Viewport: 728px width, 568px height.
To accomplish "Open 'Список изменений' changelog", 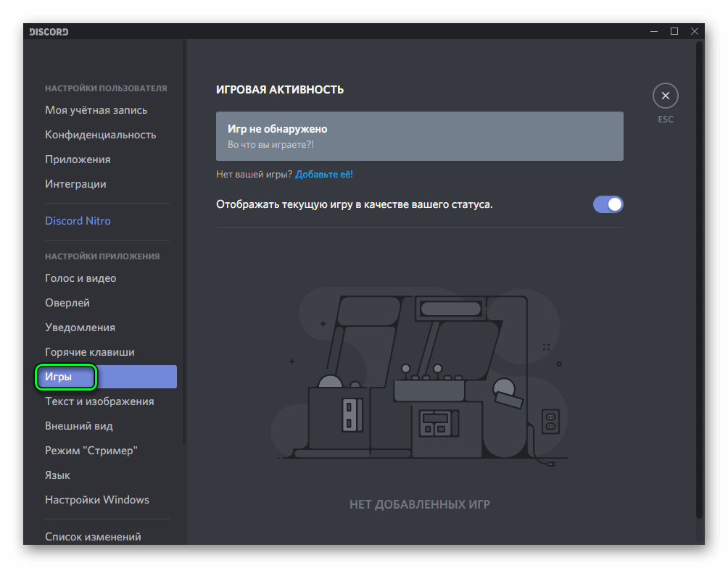I will click(x=93, y=537).
